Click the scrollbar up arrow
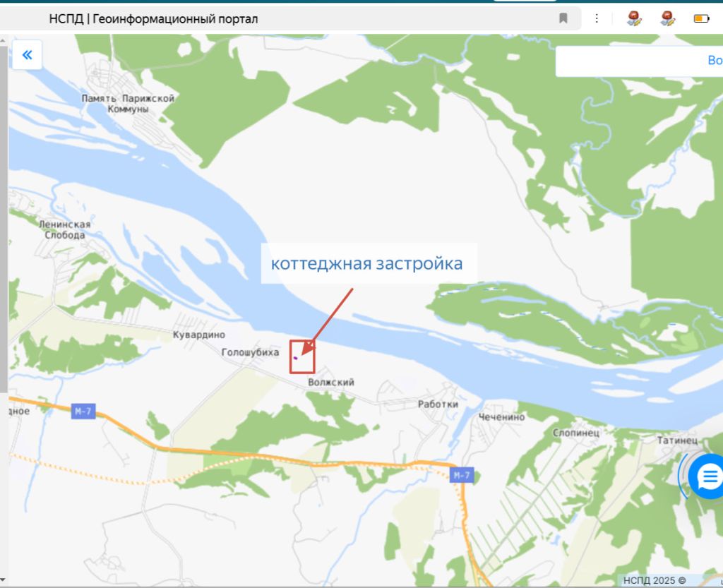The height and width of the screenshot is (588, 723). click(4, 40)
